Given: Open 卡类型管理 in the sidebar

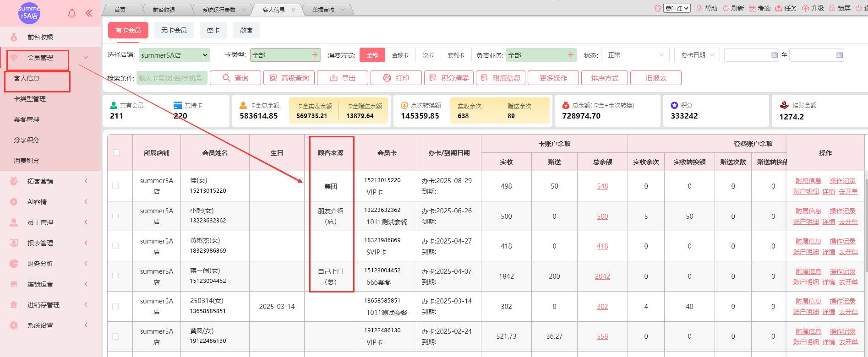Looking at the screenshot, I should coord(30,99).
